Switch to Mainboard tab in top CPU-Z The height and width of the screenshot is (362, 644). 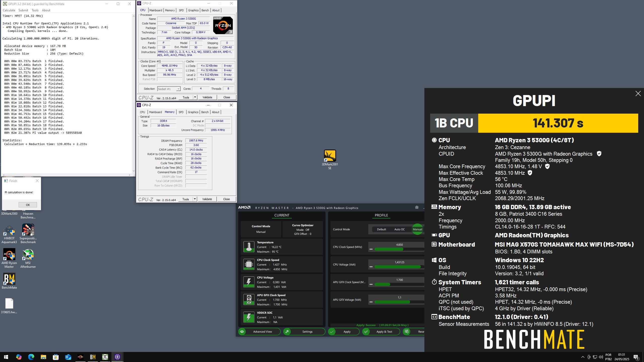(x=156, y=10)
